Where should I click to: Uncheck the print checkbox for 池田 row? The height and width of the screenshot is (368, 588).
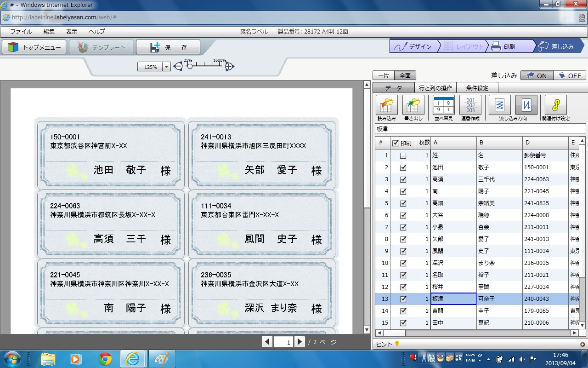pyautogui.click(x=403, y=168)
